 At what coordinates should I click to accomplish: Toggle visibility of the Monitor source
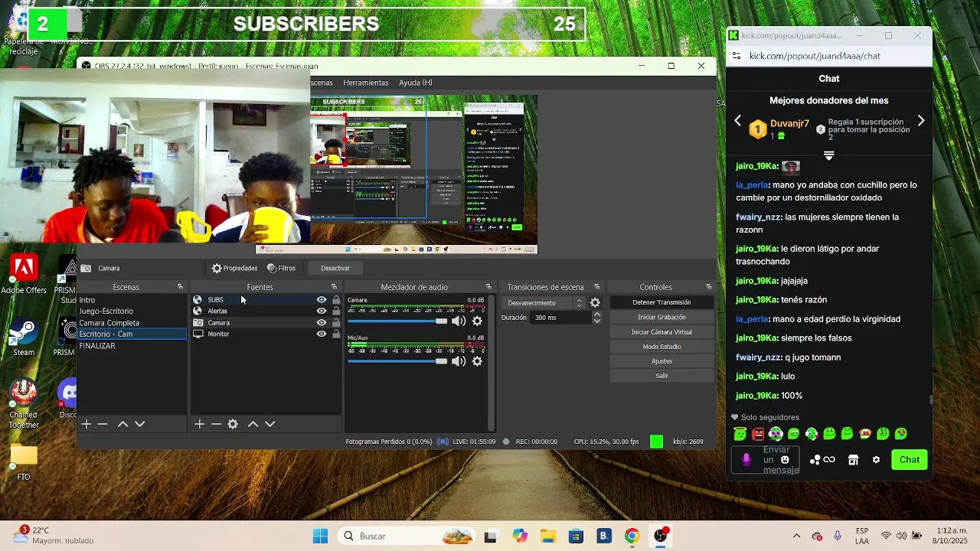point(322,334)
